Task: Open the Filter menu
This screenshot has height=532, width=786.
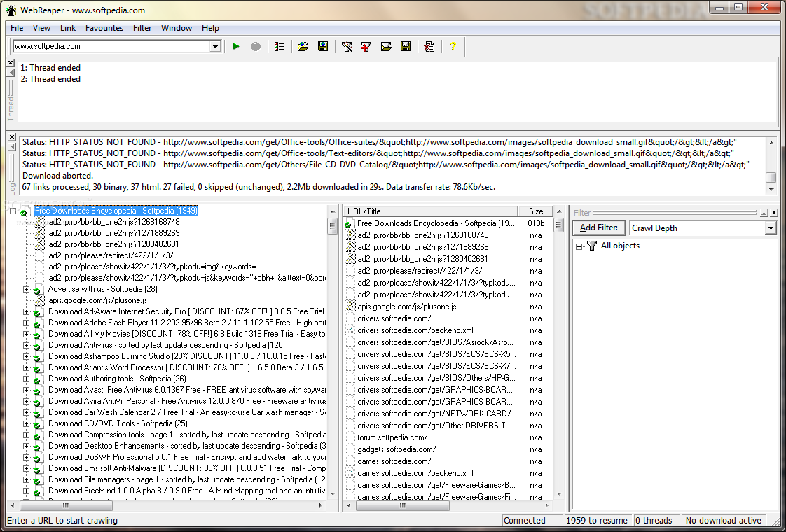Action: point(142,28)
